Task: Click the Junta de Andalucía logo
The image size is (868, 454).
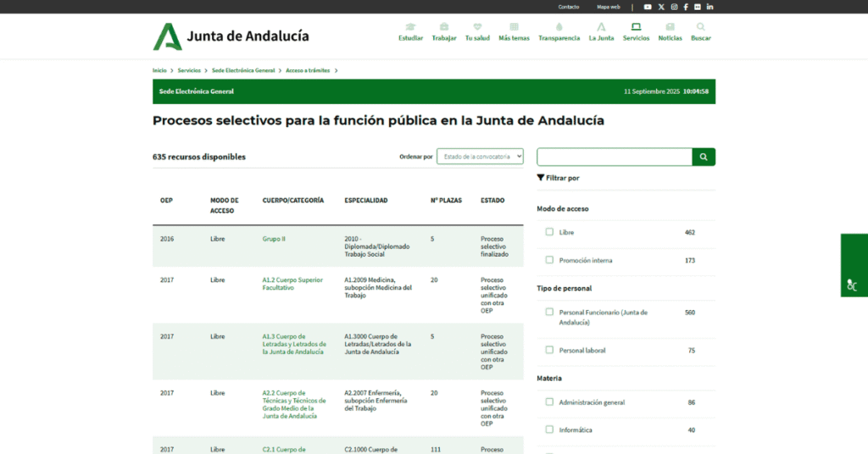Action: (x=231, y=36)
